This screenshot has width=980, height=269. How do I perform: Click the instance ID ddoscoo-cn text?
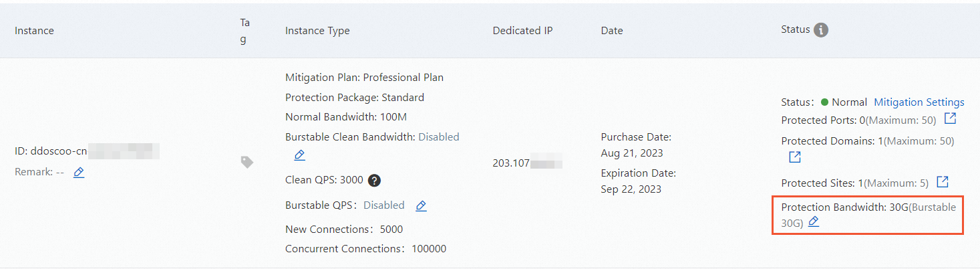[51, 151]
